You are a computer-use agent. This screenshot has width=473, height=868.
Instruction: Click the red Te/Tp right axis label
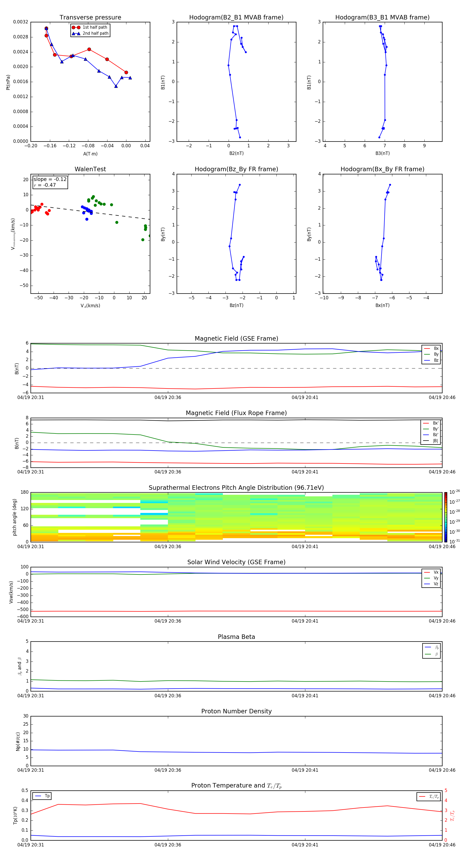tap(452, 816)
